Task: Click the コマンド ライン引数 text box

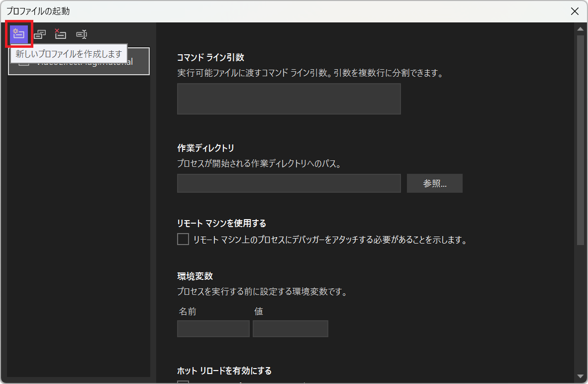Action: coord(289,99)
